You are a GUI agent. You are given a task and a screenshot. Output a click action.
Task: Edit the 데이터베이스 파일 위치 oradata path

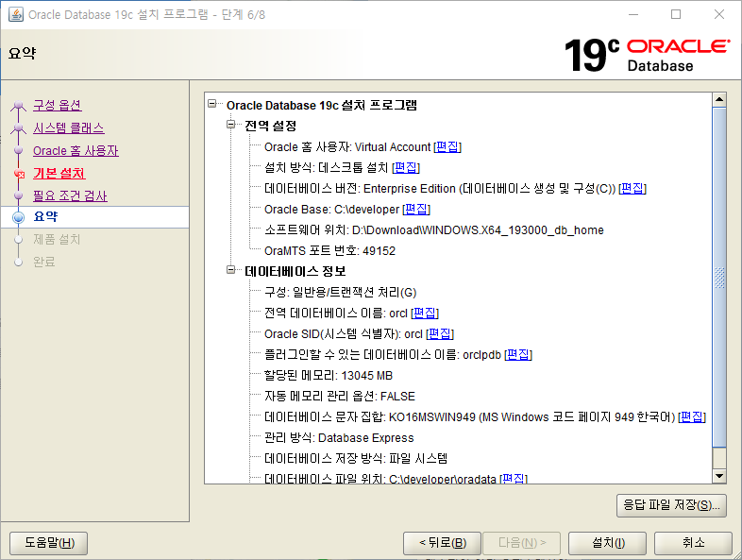514,479
